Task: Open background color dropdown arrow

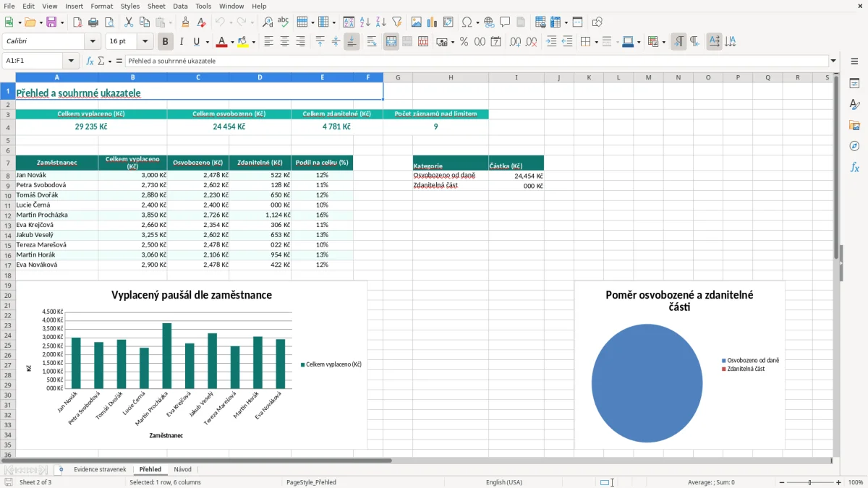Action: [253, 42]
